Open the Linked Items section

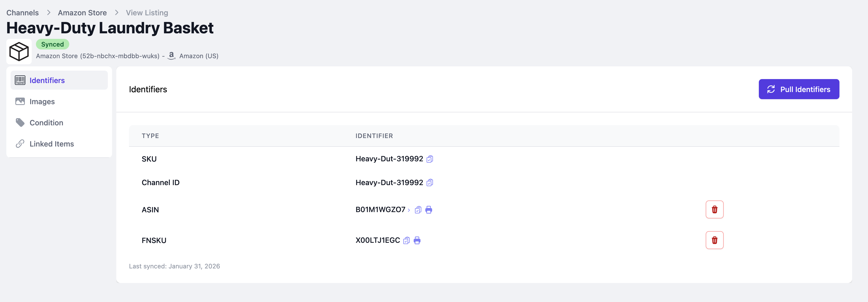tap(52, 144)
